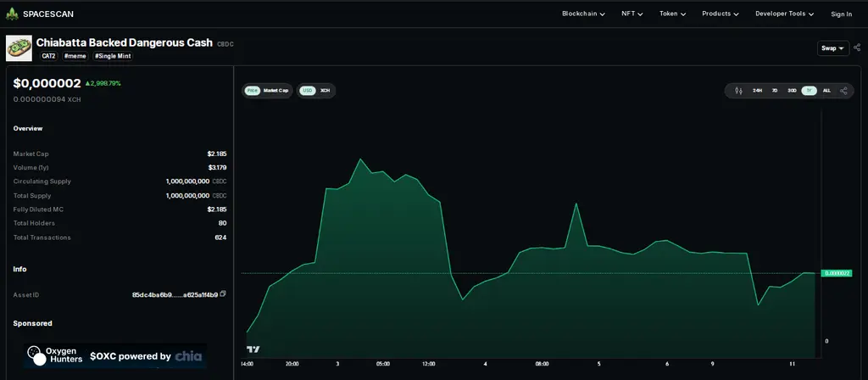The image size is (868, 380).
Task: Click the Chiabatta Backed Dangerous Cash title
Action: tap(125, 42)
